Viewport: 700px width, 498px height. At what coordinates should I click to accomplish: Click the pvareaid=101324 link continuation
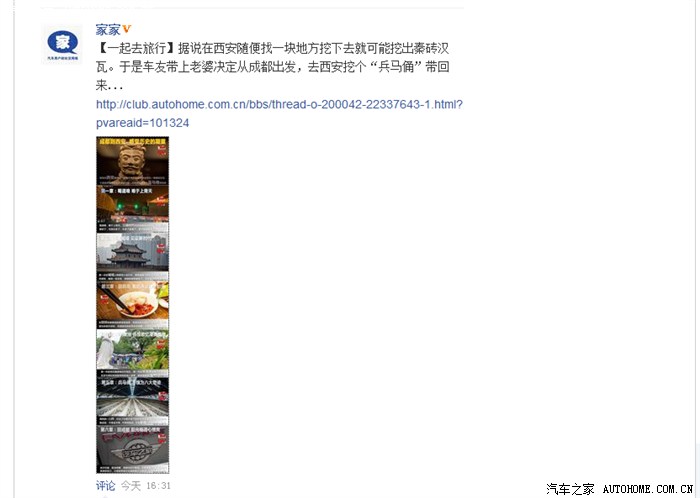[x=142, y=123]
